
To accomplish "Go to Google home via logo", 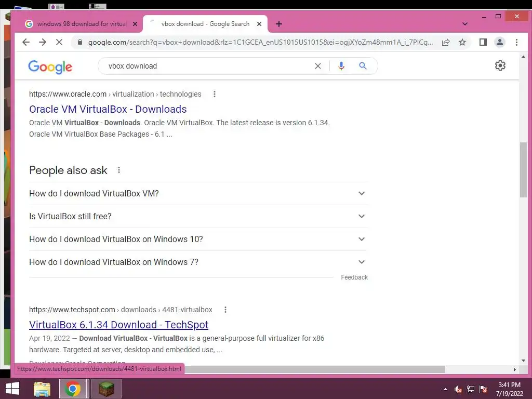I will coord(50,67).
